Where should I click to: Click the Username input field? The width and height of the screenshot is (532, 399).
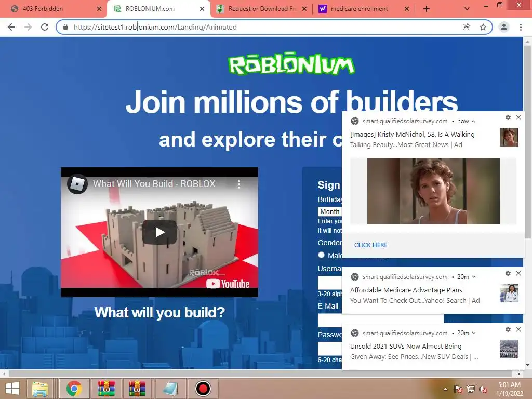coord(330,282)
